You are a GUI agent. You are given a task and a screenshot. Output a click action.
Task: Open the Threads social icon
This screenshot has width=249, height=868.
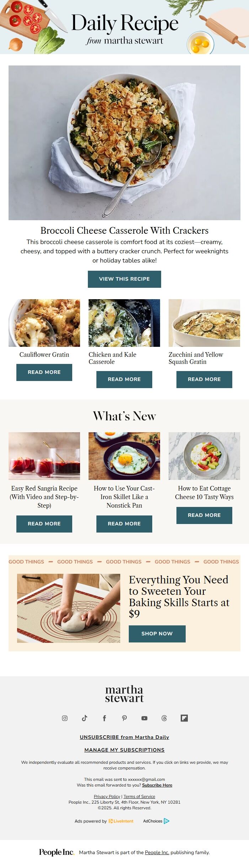[164, 718]
